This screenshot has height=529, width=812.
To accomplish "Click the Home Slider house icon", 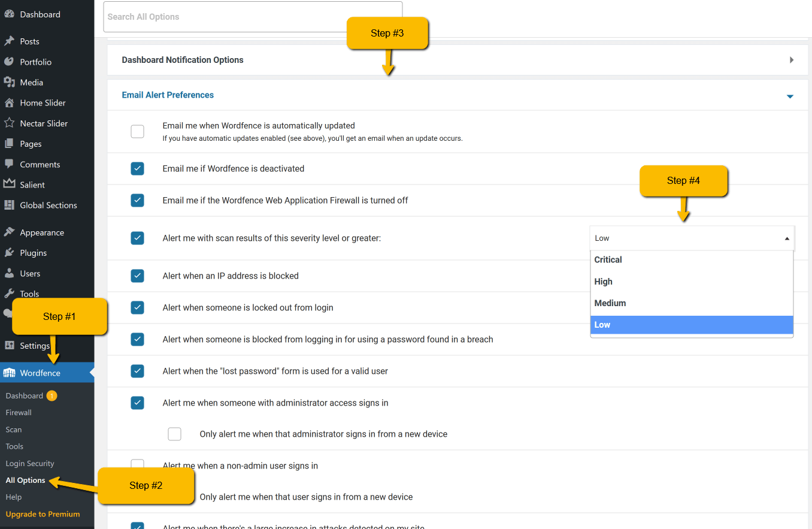I will (x=9, y=102).
